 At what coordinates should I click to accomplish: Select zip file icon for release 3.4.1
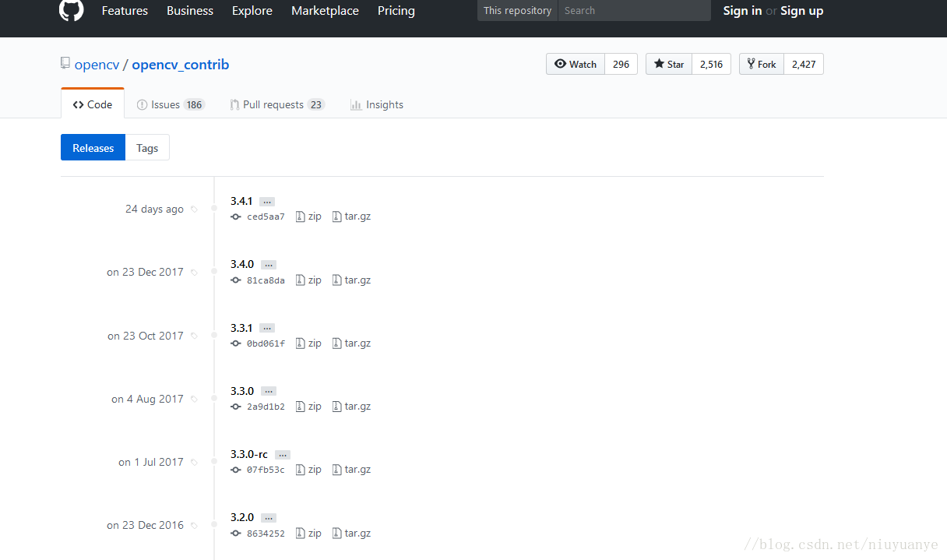(301, 217)
